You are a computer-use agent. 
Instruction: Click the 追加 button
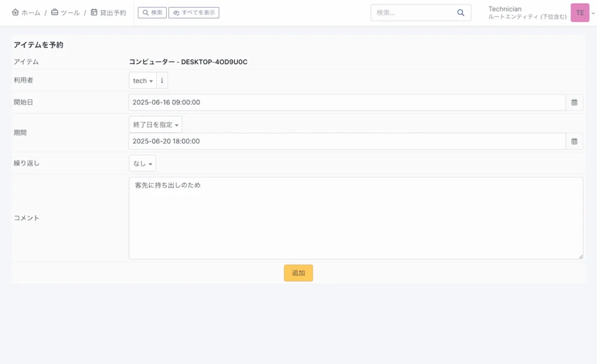(x=298, y=273)
